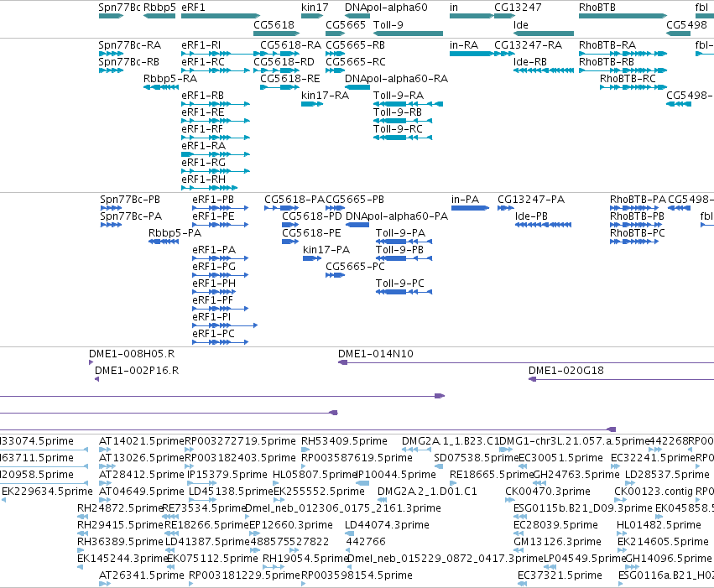The height and width of the screenshot is (588, 714).
Task: Select the Toll-9 gene label
Action: tap(388, 25)
